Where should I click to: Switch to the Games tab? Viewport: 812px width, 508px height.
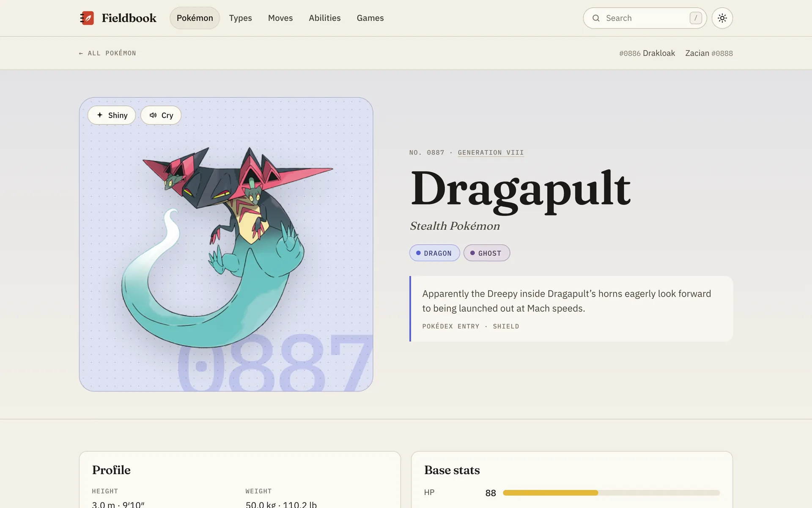point(370,18)
